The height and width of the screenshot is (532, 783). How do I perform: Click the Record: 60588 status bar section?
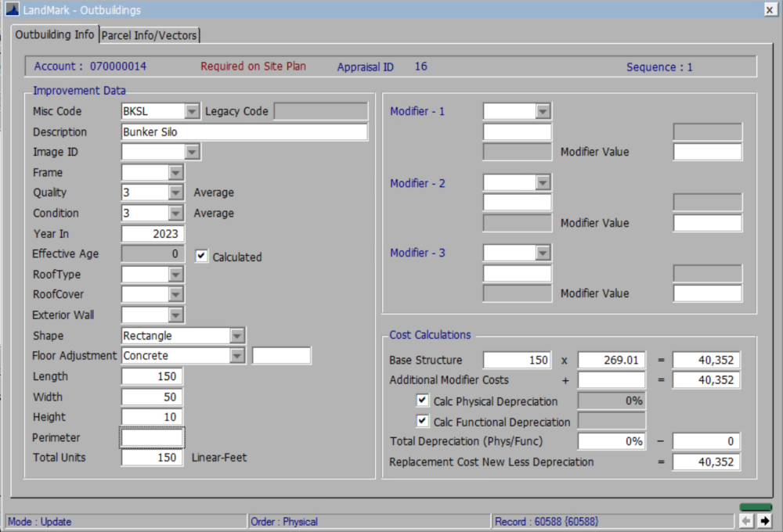(548, 521)
